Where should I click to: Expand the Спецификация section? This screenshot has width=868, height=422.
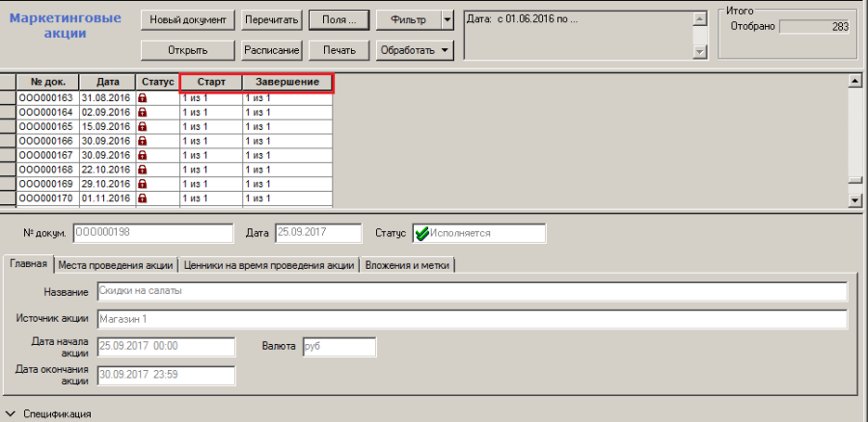tap(11, 413)
